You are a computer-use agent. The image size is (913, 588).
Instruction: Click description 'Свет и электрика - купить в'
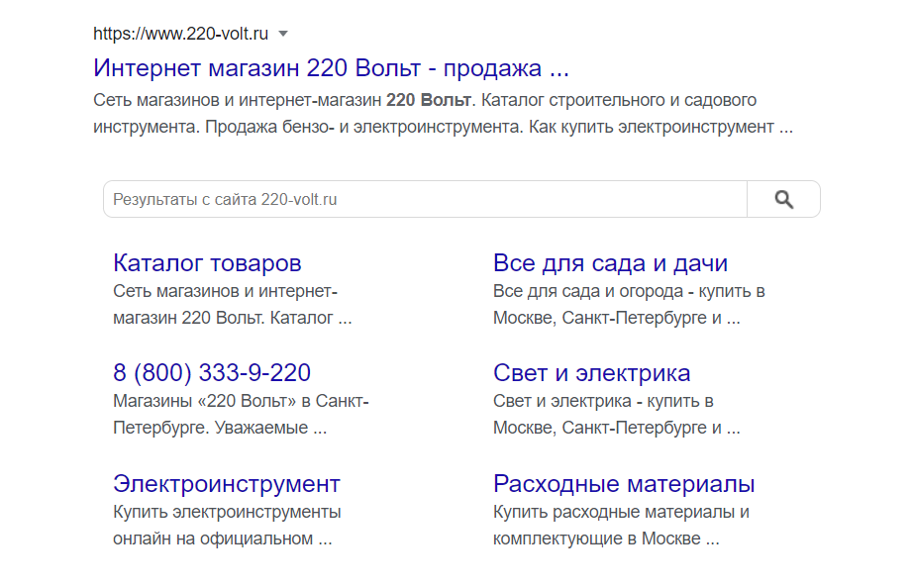(603, 401)
